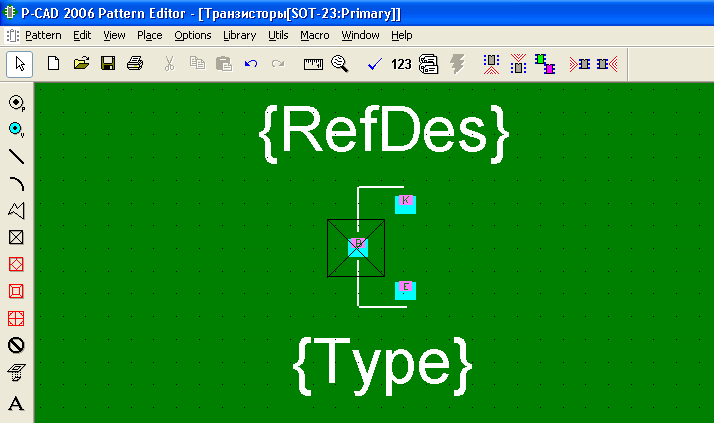Click the Copy toolbar icon
This screenshot has width=714, height=423.
[x=197, y=63]
